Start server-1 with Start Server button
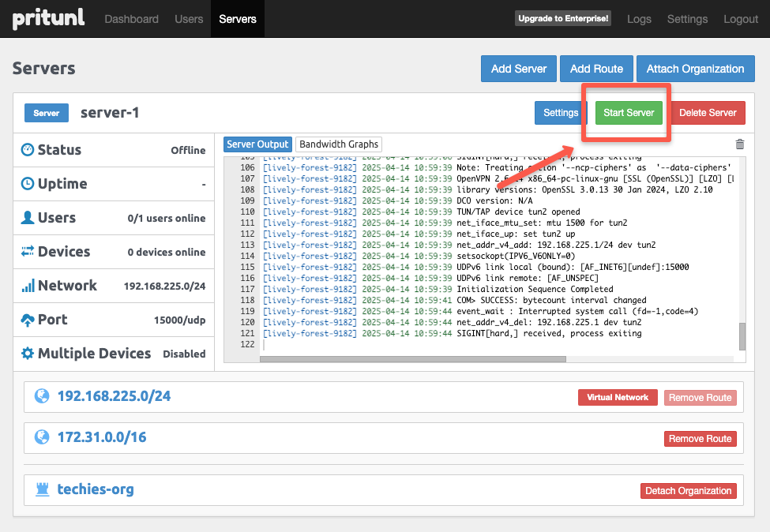This screenshot has width=770, height=532. 629,113
